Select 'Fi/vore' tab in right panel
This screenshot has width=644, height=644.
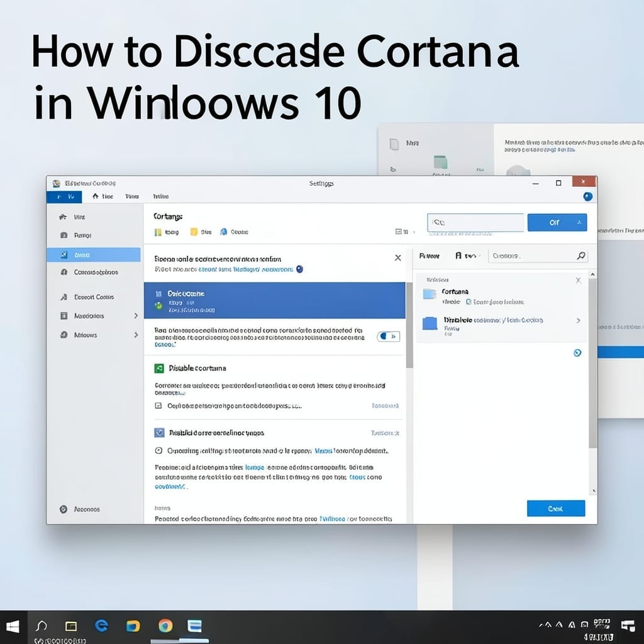point(429,256)
